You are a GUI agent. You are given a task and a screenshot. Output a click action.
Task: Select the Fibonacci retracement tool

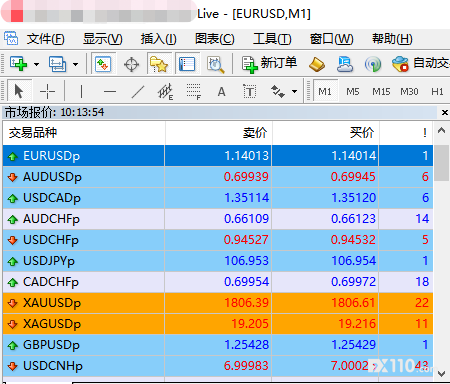click(194, 91)
